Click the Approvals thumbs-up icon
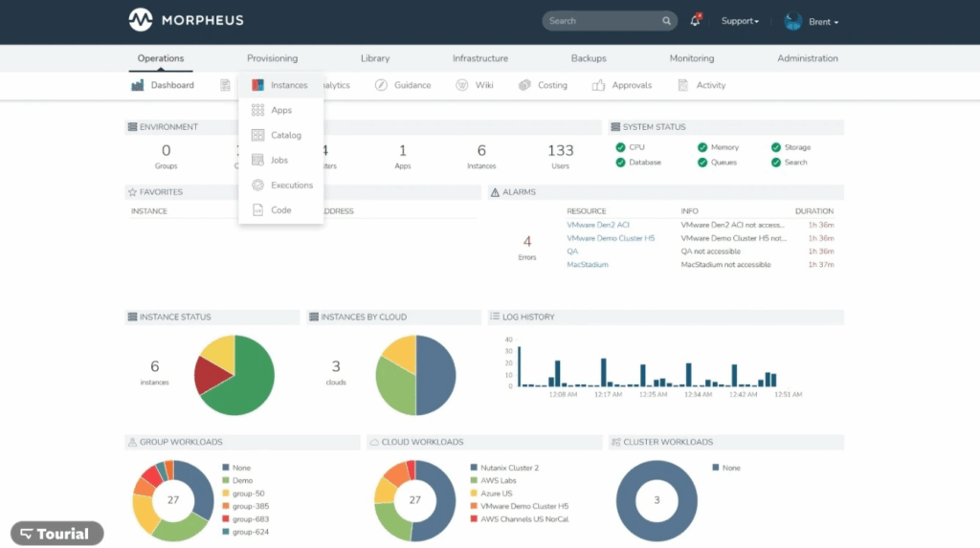Viewport: 980px width, 548px height. pyautogui.click(x=598, y=85)
